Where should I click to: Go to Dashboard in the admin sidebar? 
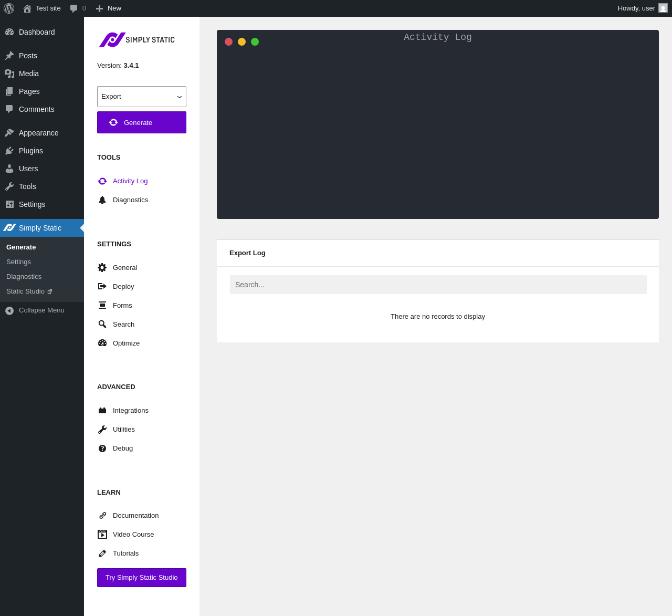click(x=42, y=32)
